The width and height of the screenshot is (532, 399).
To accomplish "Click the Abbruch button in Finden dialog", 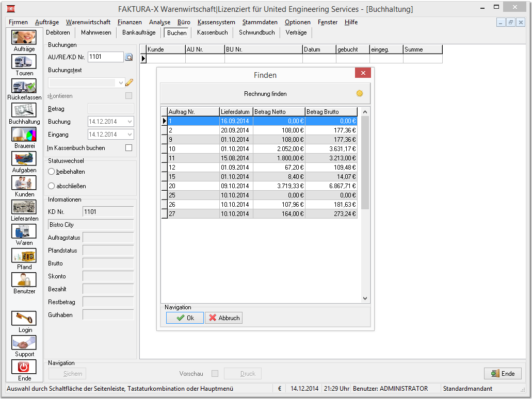I will click(223, 318).
